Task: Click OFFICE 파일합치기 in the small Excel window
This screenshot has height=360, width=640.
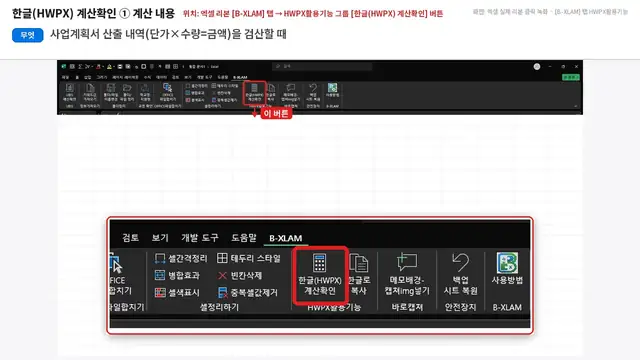Action: [x=167, y=93]
